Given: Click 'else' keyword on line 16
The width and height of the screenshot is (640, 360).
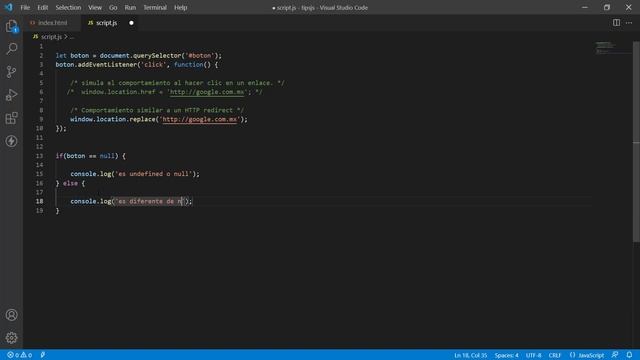Looking at the screenshot, I should [x=70, y=183].
